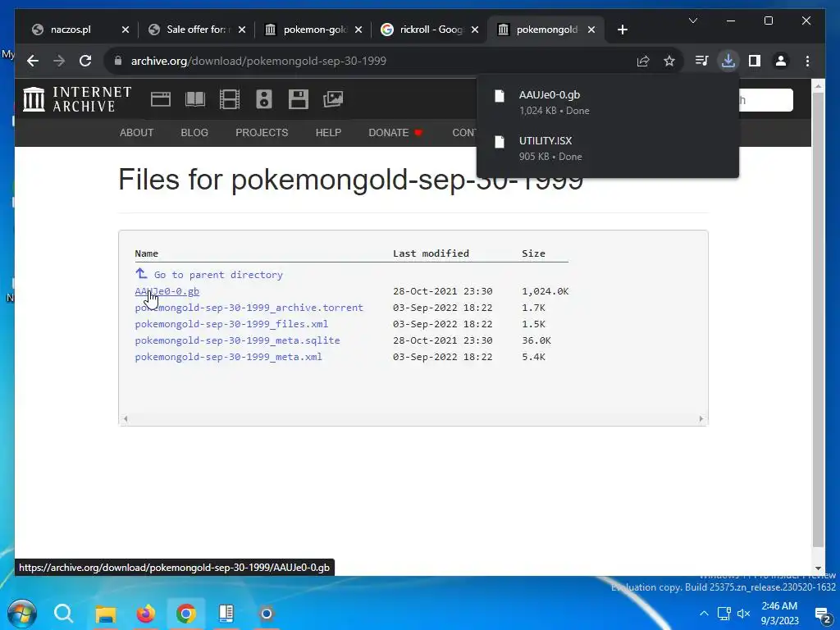Open the Windows Start button
840x630 pixels.
pos(22,614)
